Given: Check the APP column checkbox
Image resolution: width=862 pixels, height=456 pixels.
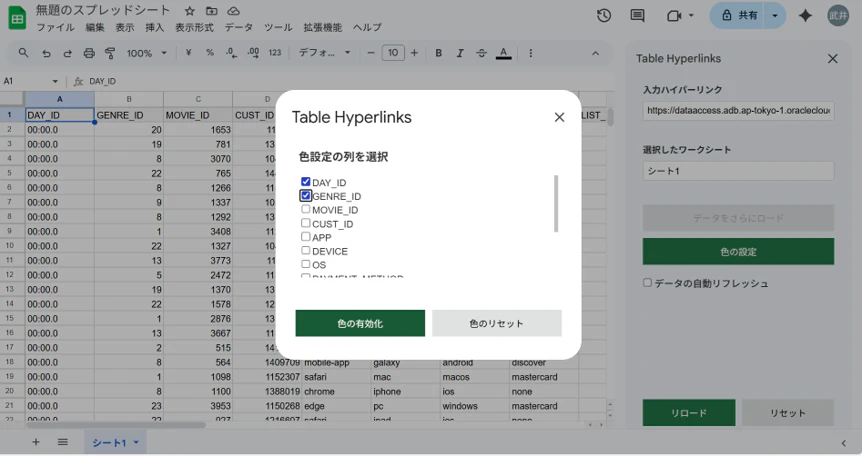Looking at the screenshot, I should 306,237.
